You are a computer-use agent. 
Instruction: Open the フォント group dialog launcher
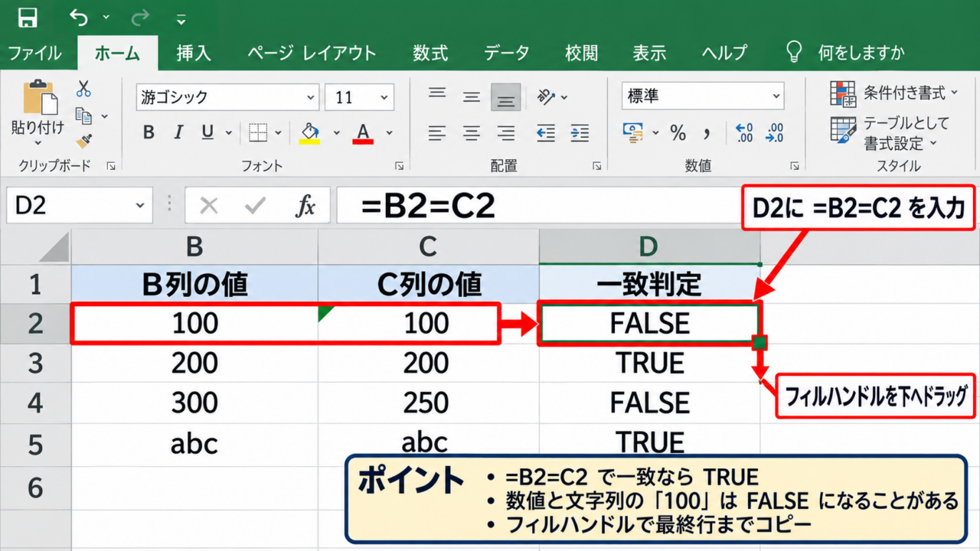click(x=399, y=165)
